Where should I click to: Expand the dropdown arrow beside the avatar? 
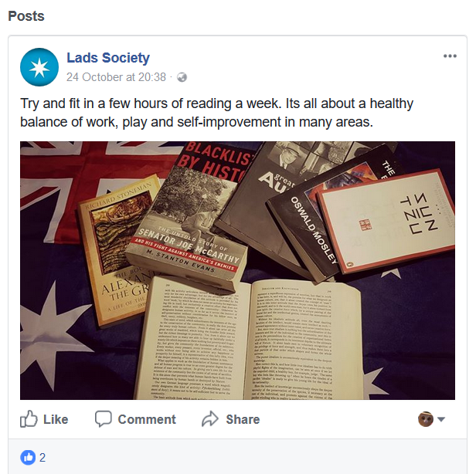tap(441, 419)
